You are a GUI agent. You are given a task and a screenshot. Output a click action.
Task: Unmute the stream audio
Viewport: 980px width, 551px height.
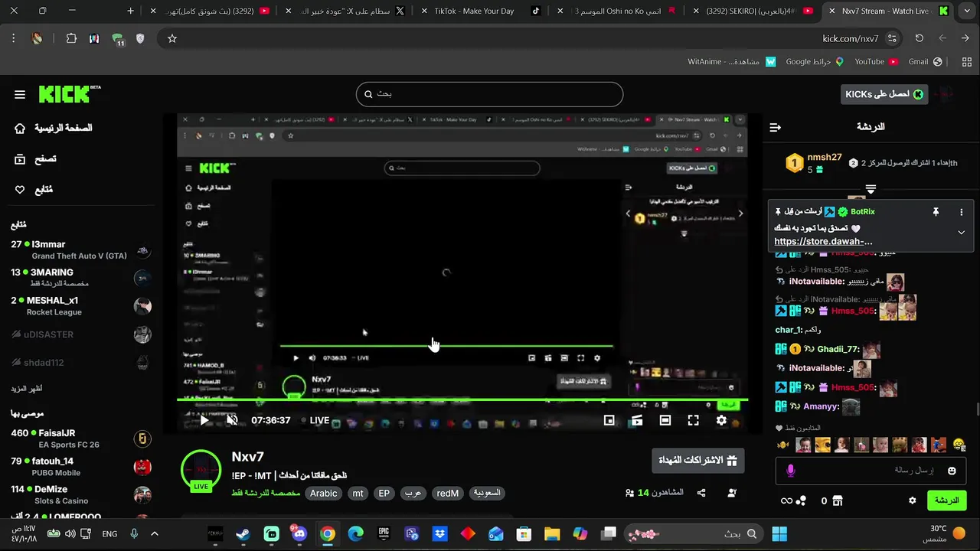[x=232, y=420]
